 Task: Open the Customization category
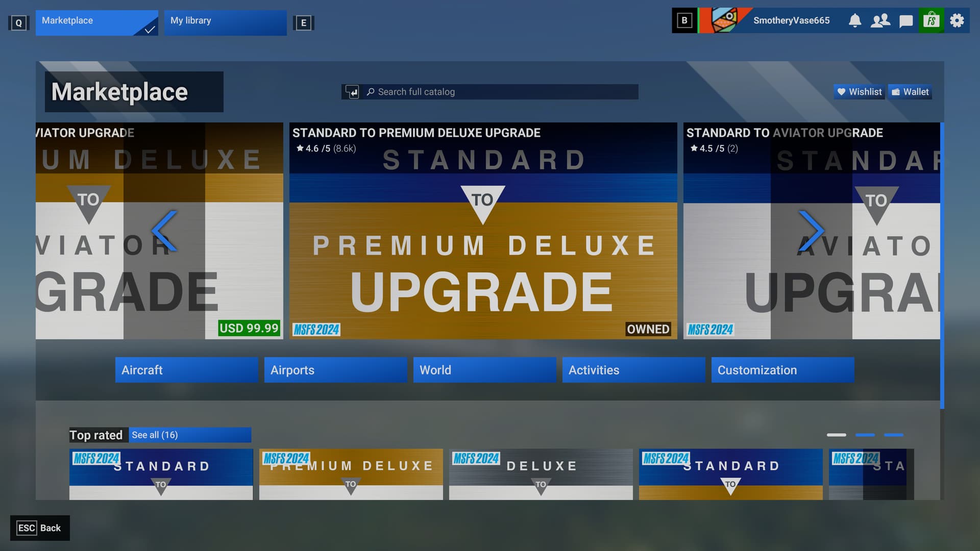783,370
